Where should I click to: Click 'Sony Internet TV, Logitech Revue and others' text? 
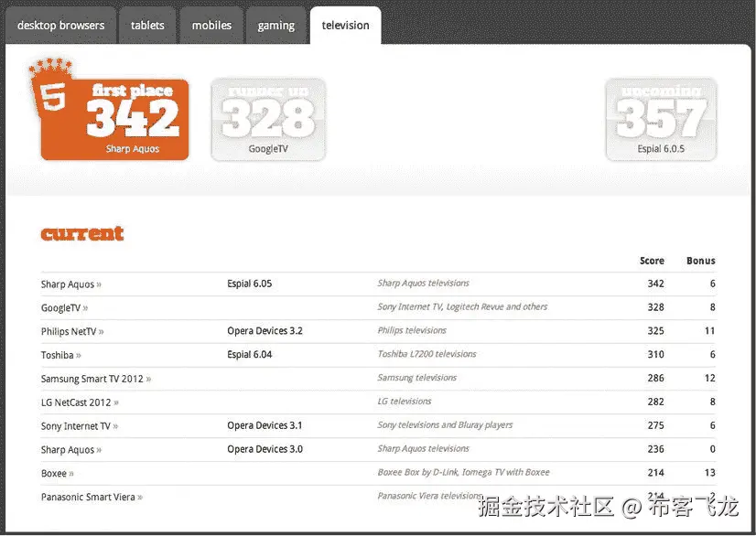[x=463, y=307]
